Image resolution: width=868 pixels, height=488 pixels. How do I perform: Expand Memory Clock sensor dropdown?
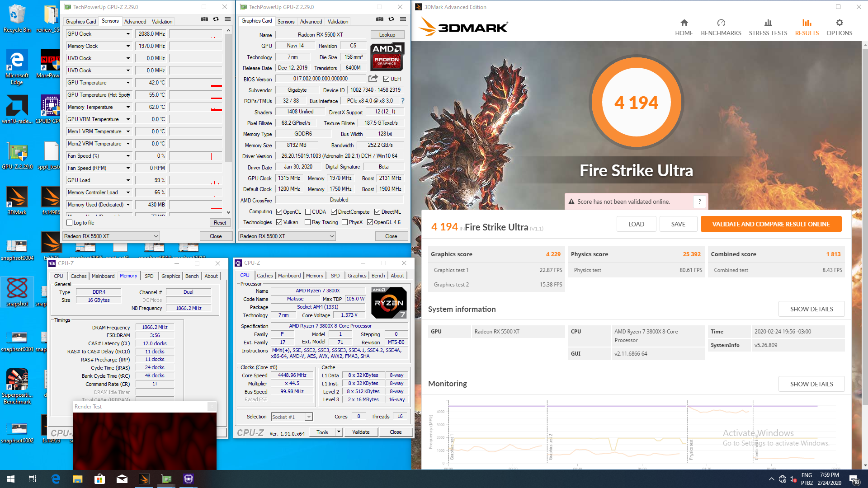tap(128, 46)
